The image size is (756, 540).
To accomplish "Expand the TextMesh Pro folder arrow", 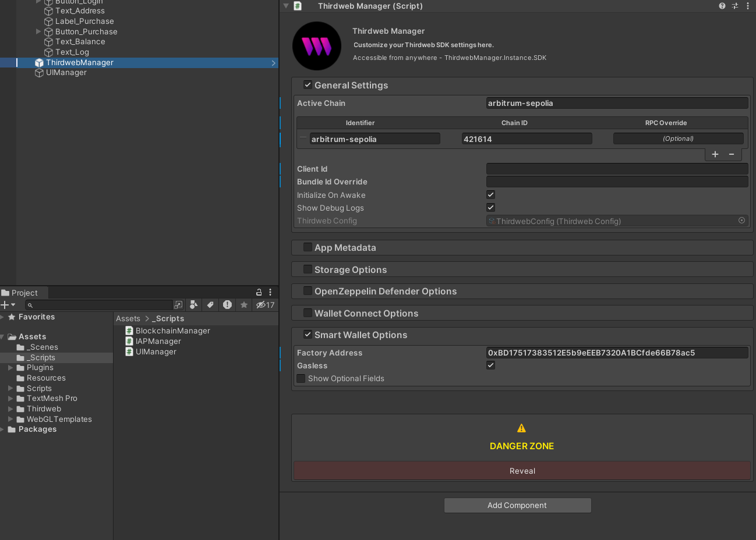I will 10,399.
